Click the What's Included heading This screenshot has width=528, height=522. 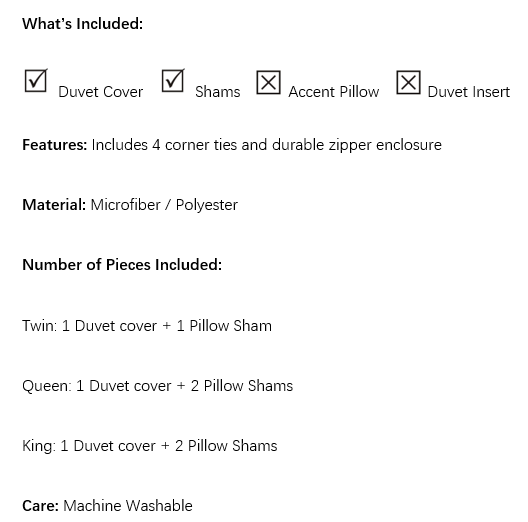pos(82,24)
